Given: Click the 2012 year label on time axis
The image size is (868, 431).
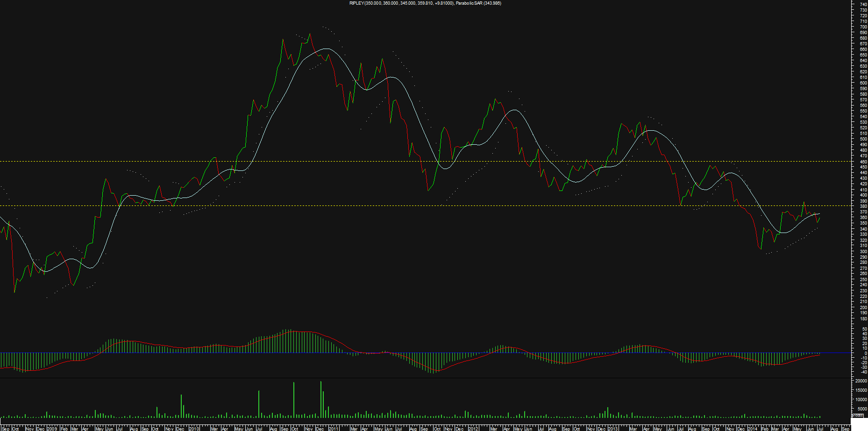Looking at the screenshot, I should [473, 429].
